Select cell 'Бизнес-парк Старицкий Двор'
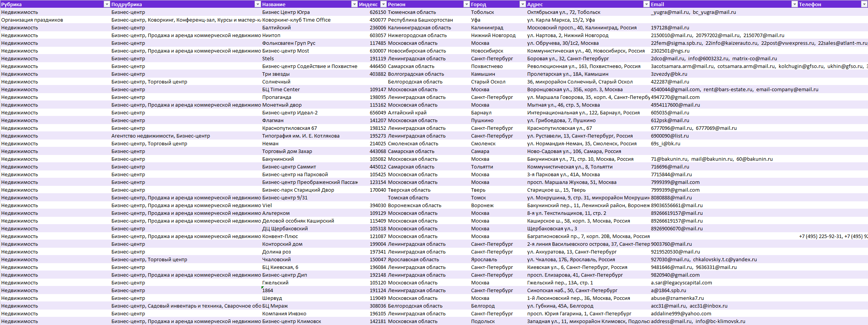The image size is (868, 325). 309,190
